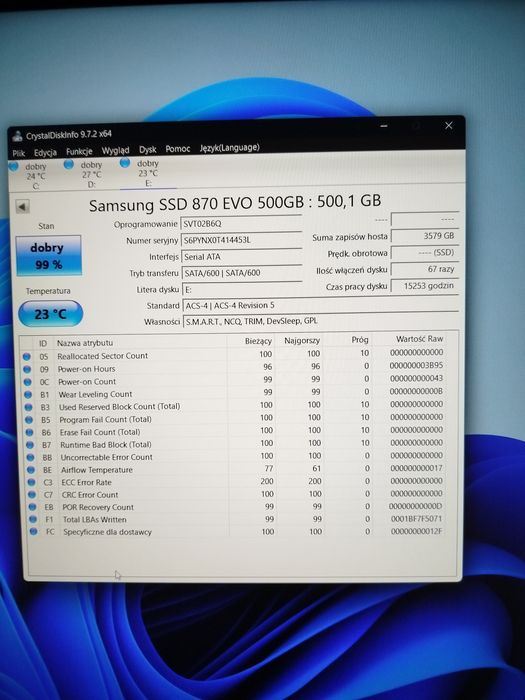The height and width of the screenshot is (700, 525).
Task: Click status dot for POR Recovery Count
Action: [x=32, y=507]
